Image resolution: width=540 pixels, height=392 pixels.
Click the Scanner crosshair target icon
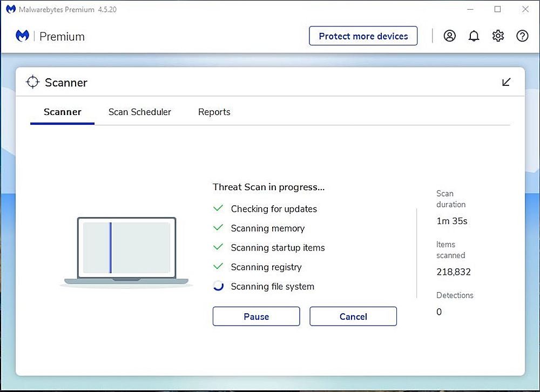pos(32,82)
